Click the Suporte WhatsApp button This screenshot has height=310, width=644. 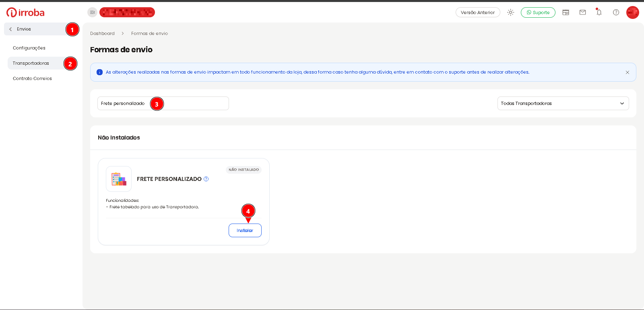pyautogui.click(x=538, y=12)
